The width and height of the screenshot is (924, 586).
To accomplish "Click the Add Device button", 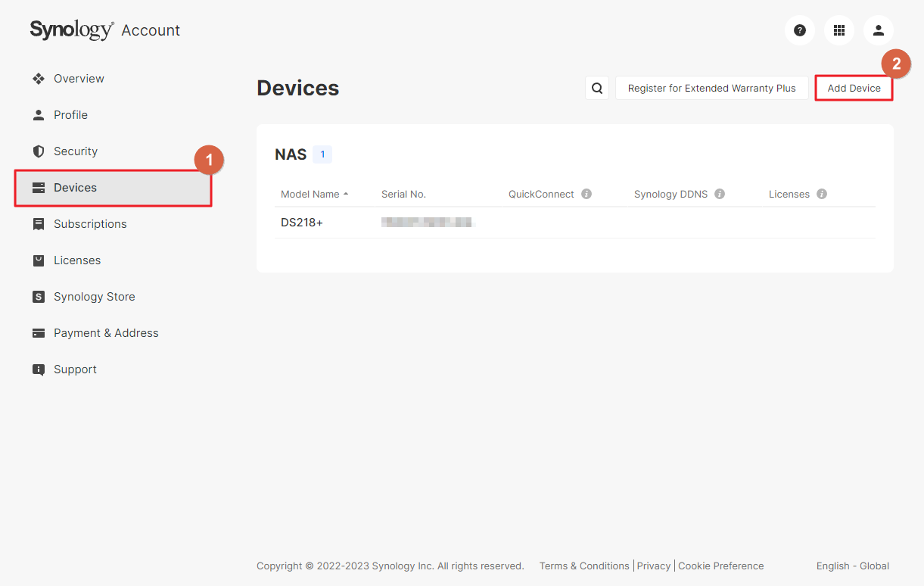I will (x=854, y=88).
